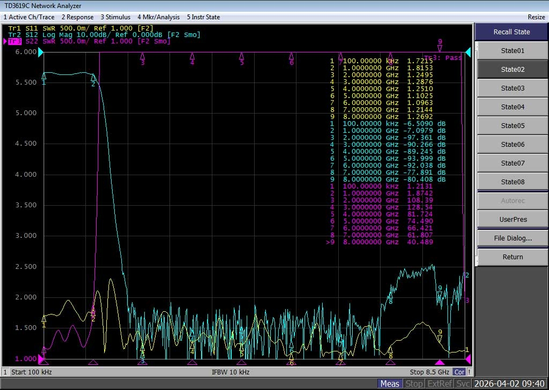Open the 5 Instr State menu
The height and width of the screenshot is (390, 549).
pos(203,17)
